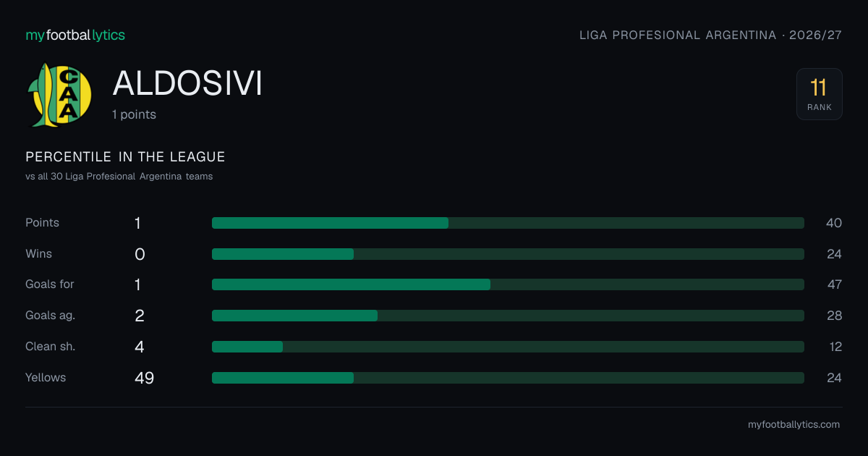Viewport: 868px width, 456px height.
Task: Select the Yellows row label
Action: pyautogui.click(x=46, y=378)
